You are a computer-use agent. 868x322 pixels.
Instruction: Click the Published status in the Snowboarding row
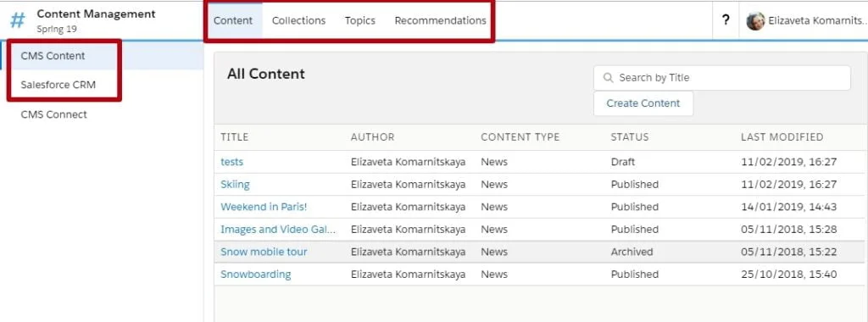click(x=634, y=275)
